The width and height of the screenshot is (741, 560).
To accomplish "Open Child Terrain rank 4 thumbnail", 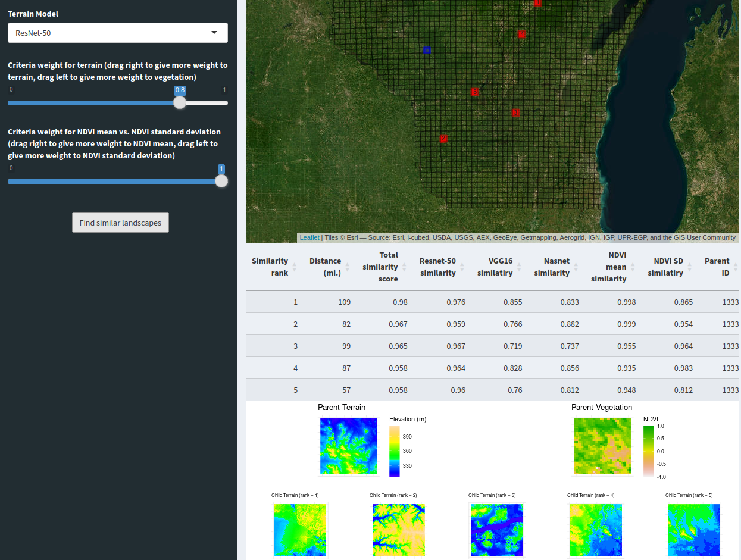I will pyautogui.click(x=596, y=530).
